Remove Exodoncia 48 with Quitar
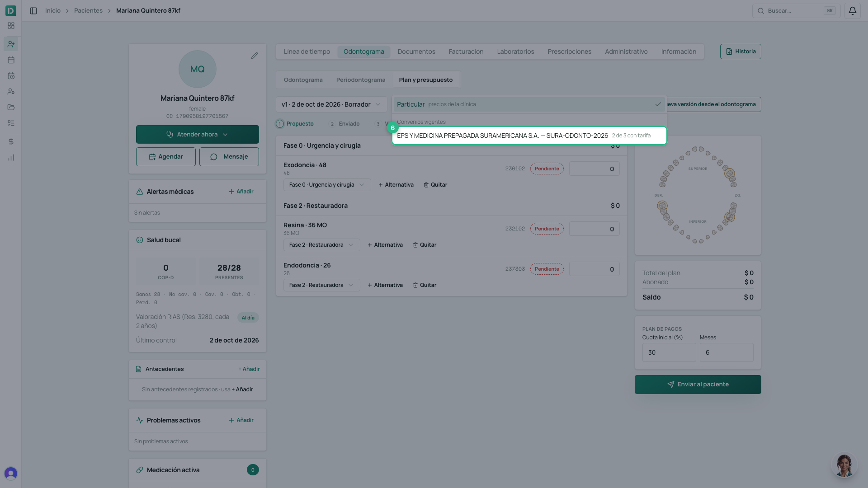 pos(435,185)
